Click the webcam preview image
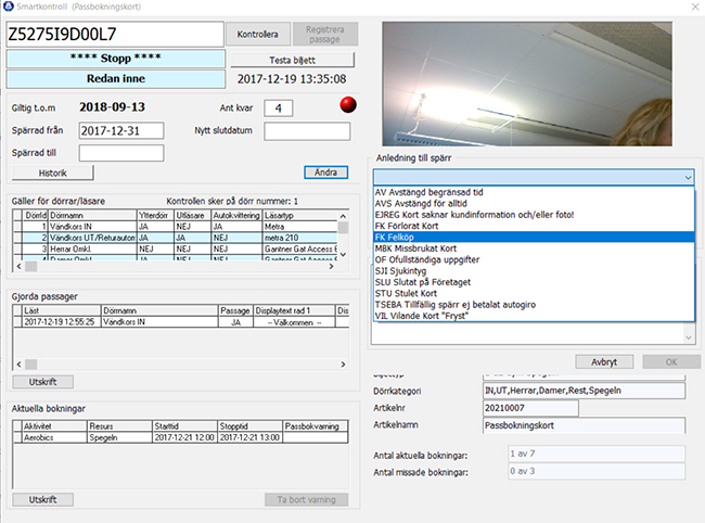This screenshot has height=523, width=705. (527, 84)
